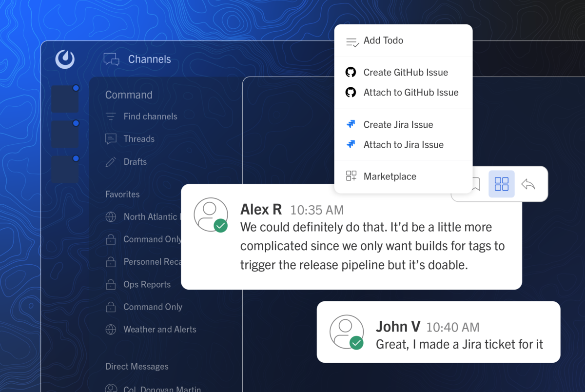The height and width of the screenshot is (392, 585).
Task: Click John V's profile avatar
Action: click(347, 332)
